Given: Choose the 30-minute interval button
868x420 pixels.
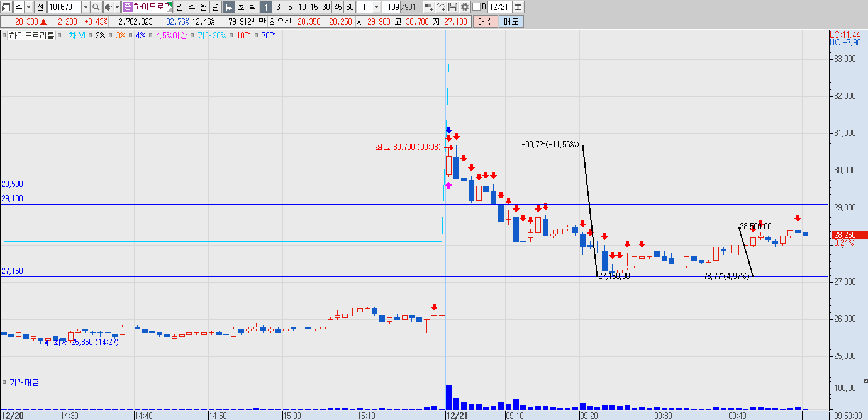Looking at the screenshot, I should point(326,7).
